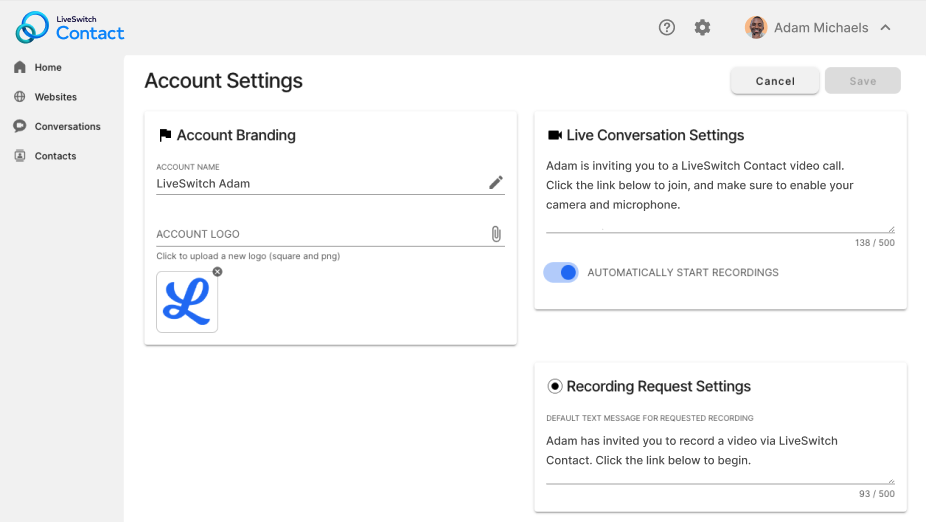Click the Conversations chat bubble icon

pyautogui.click(x=19, y=126)
